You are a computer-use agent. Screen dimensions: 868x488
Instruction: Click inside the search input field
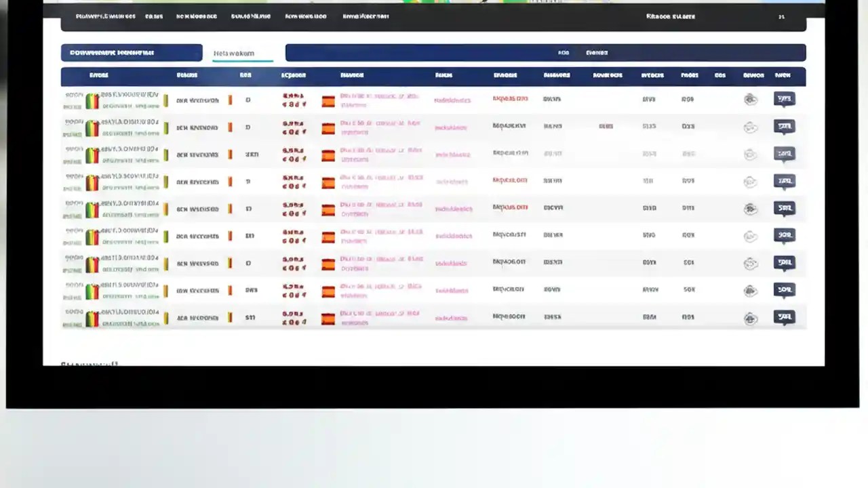420,52
